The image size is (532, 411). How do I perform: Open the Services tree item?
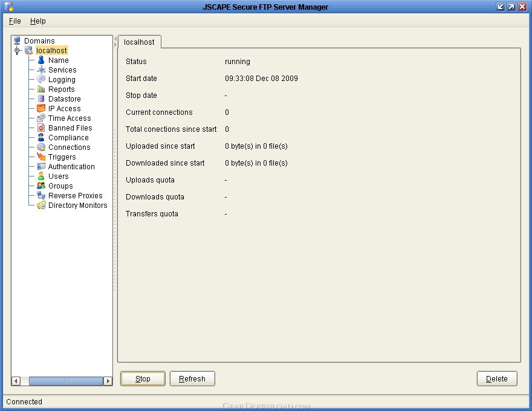point(62,70)
